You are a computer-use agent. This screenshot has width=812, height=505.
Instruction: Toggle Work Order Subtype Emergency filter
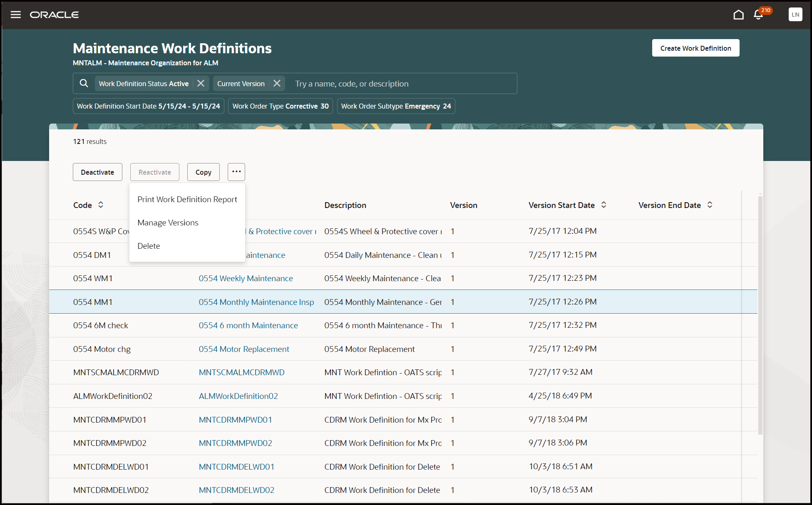(396, 106)
